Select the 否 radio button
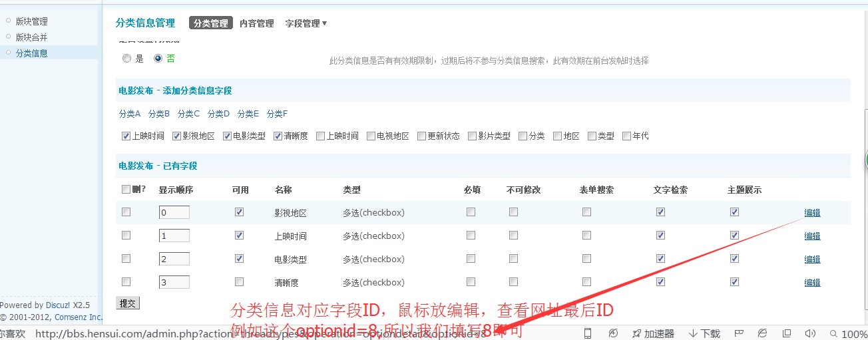Screen dimensions: 868x340 [158, 59]
